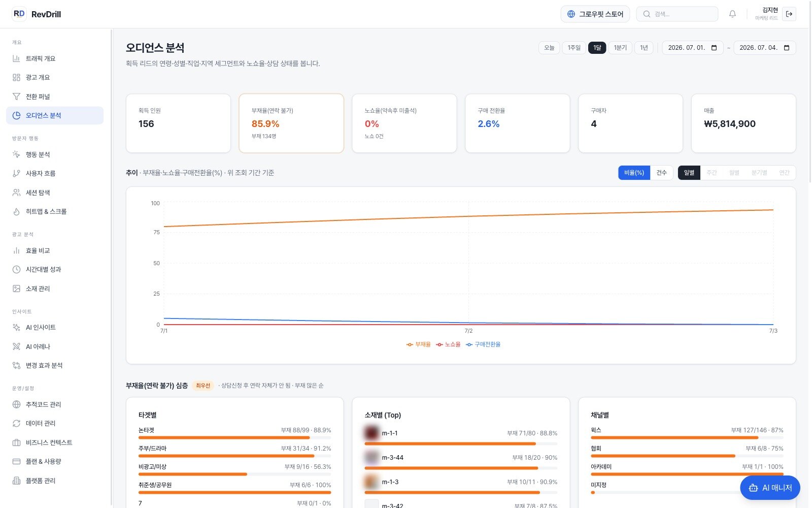Select the 시간대별 성과 clock icon
812x508 pixels.
[16, 269]
